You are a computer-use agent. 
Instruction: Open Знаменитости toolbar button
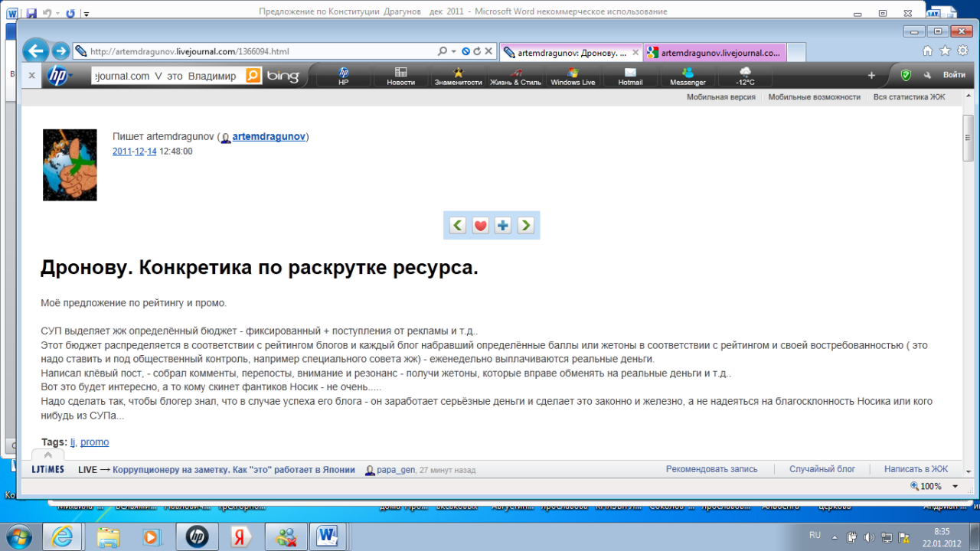tap(458, 76)
